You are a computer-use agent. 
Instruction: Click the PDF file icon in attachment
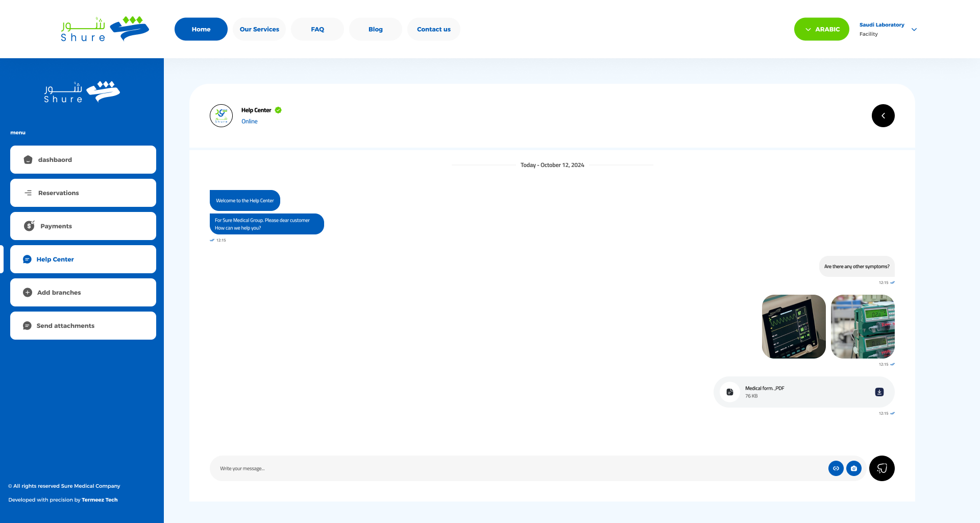(730, 392)
